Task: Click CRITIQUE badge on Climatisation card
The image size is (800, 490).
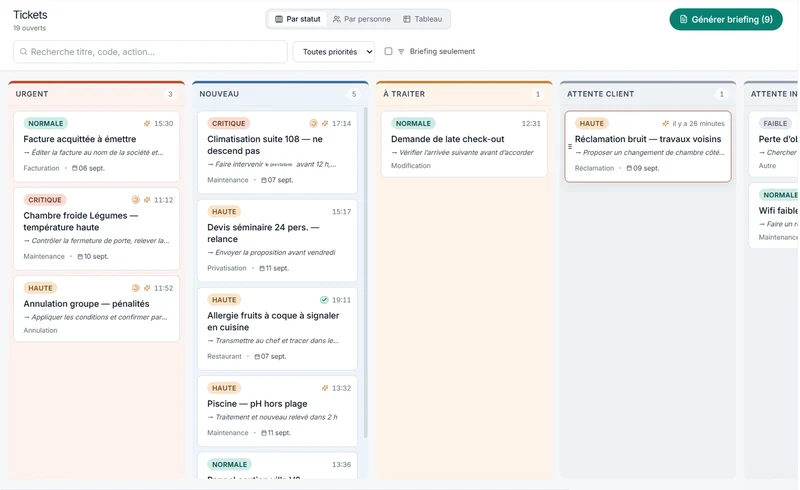Action: tap(229, 124)
